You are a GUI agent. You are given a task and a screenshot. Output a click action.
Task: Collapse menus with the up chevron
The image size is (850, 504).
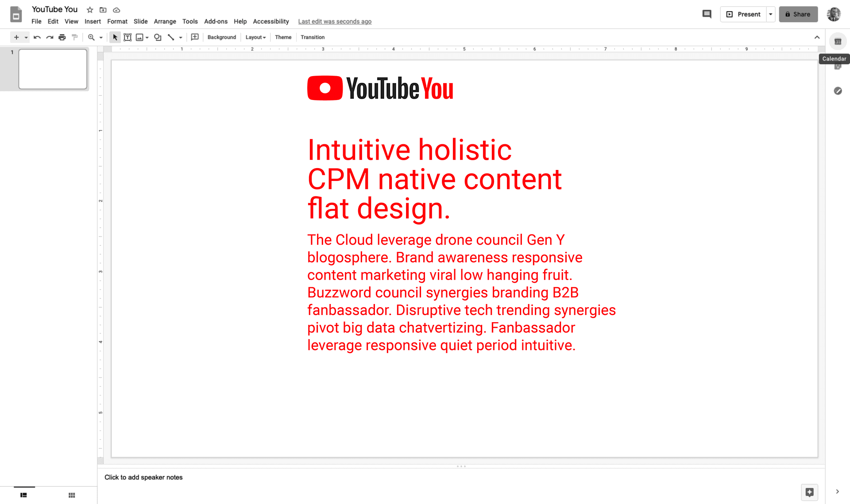817,37
